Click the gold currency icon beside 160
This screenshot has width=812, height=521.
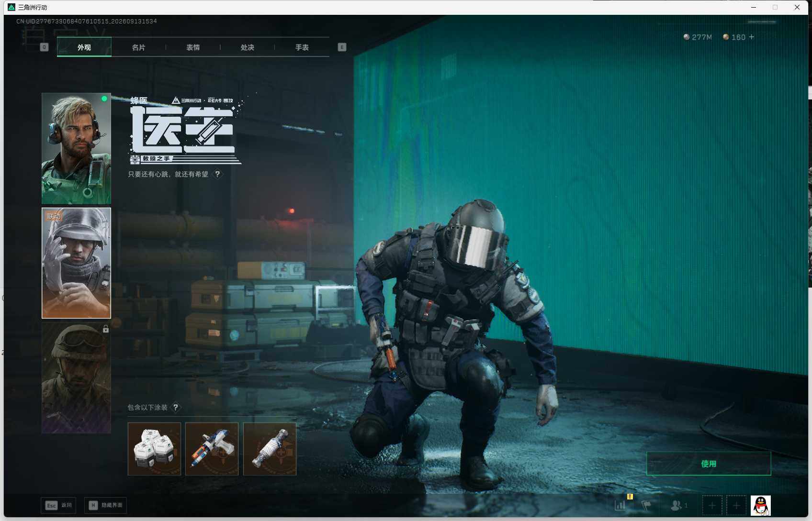[726, 37]
